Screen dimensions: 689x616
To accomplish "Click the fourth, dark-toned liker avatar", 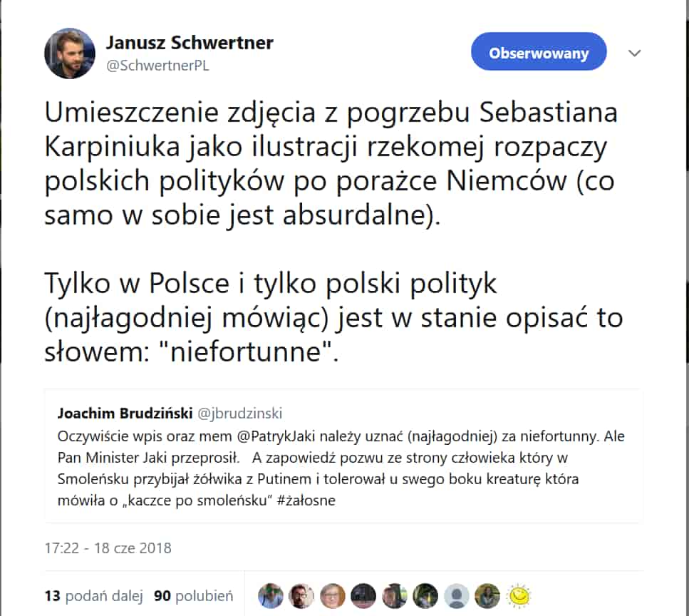I will pyautogui.click(x=363, y=596).
